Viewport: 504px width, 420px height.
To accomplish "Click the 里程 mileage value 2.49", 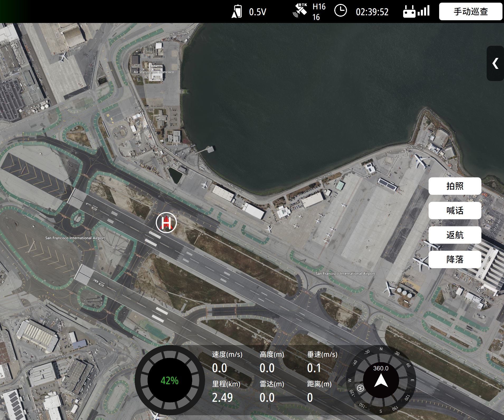I will tap(222, 397).
